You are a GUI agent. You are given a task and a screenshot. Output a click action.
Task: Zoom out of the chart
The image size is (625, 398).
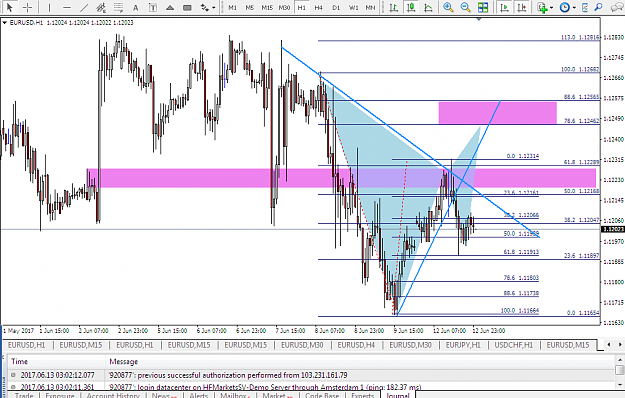pyautogui.click(x=465, y=7)
